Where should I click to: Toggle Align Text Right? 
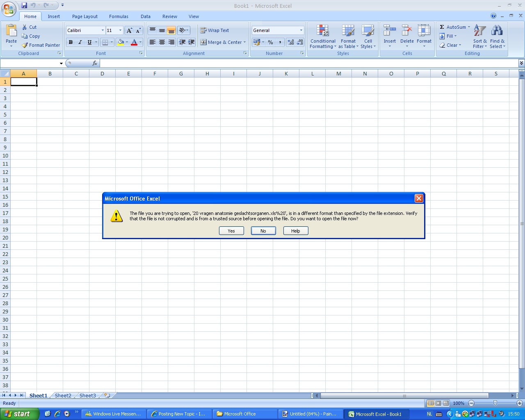coord(171,42)
